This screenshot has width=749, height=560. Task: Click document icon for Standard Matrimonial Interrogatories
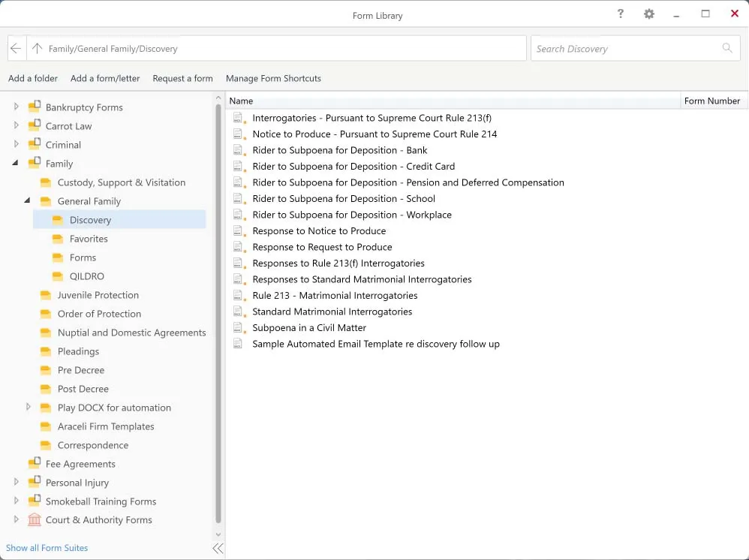239,312
